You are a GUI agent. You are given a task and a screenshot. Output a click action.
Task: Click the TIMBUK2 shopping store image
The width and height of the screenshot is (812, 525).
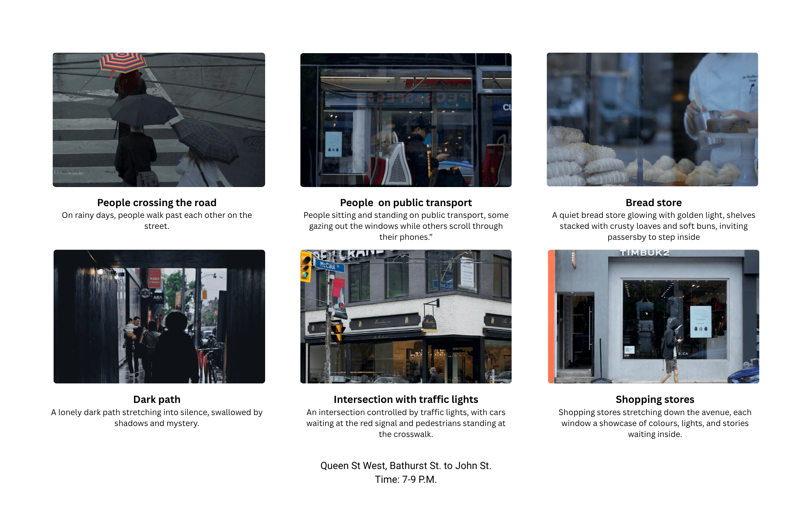(x=653, y=316)
